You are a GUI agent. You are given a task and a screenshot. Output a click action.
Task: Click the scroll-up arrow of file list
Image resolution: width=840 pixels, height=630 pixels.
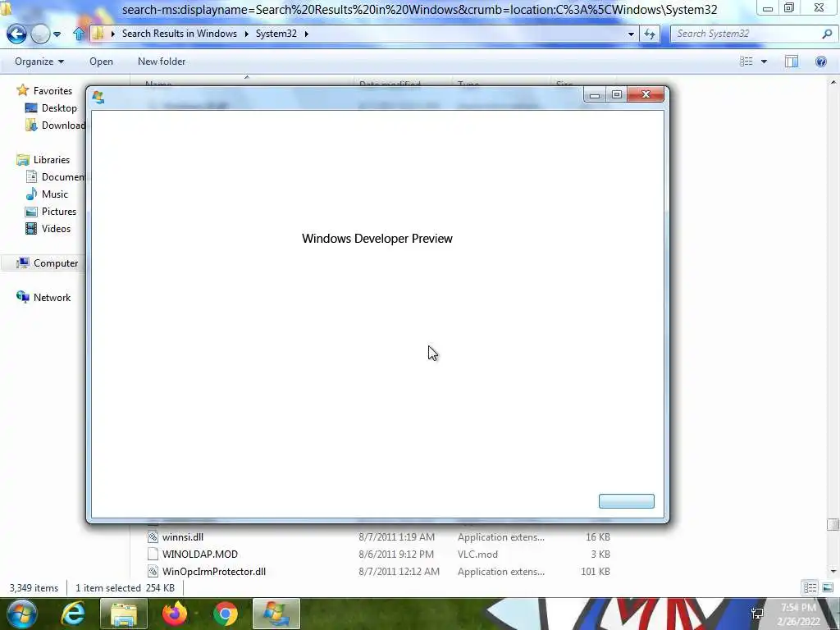point(833,83)
